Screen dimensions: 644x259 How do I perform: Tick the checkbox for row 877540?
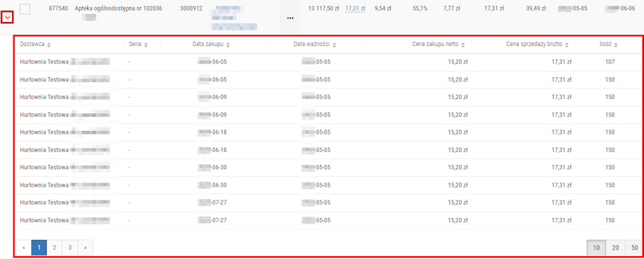click(x=25, y=8)
